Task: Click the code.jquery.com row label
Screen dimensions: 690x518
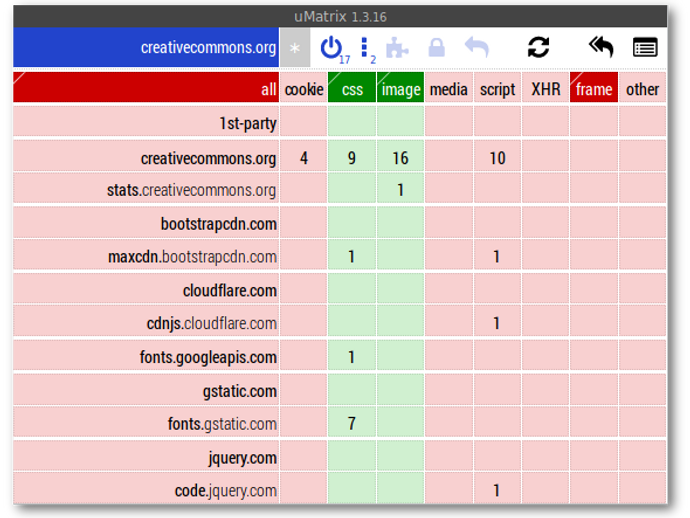Action: (x=146, y=489)
